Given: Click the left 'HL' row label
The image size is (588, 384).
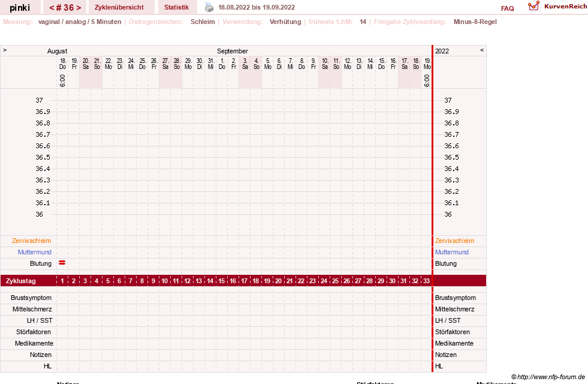Looking at the screenshot, I should tap(47, 366).
